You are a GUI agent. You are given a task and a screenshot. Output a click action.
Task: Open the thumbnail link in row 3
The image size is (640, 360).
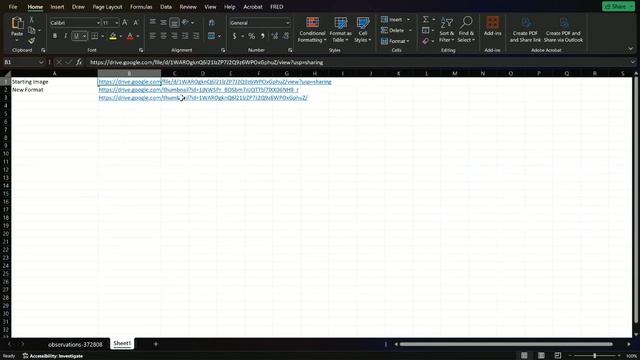(203, 98)
